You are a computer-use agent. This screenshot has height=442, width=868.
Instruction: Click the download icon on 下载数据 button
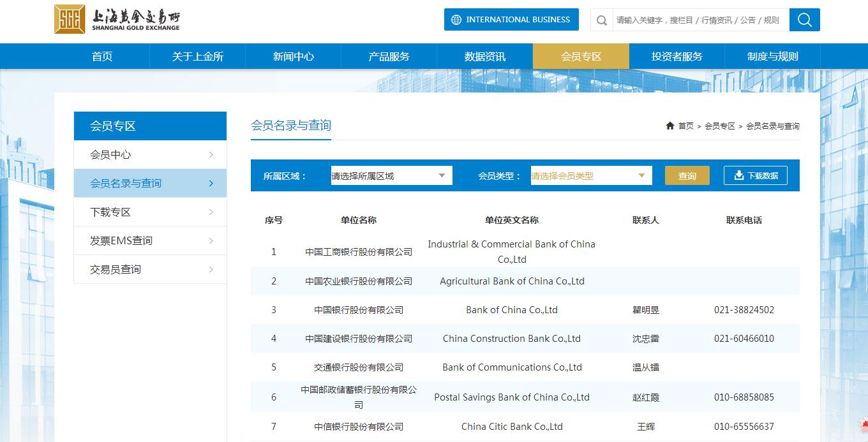coord(738,175)
